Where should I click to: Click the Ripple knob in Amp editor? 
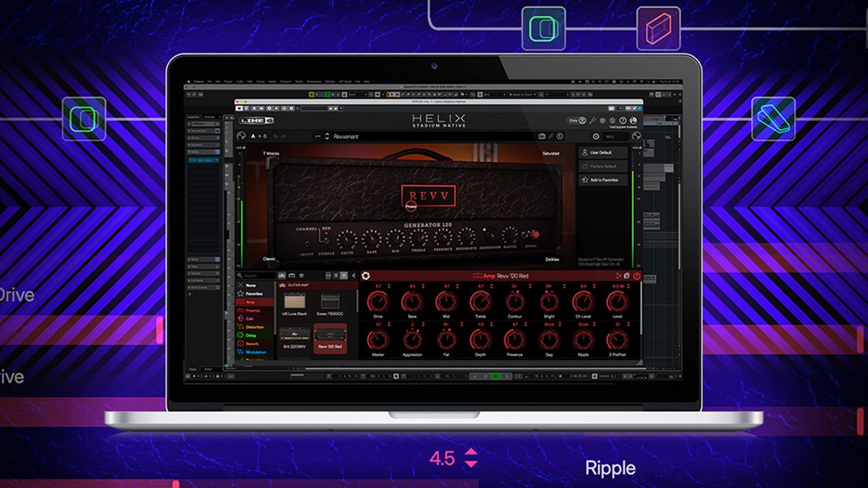pyautogui.click(x=583, y=340)
